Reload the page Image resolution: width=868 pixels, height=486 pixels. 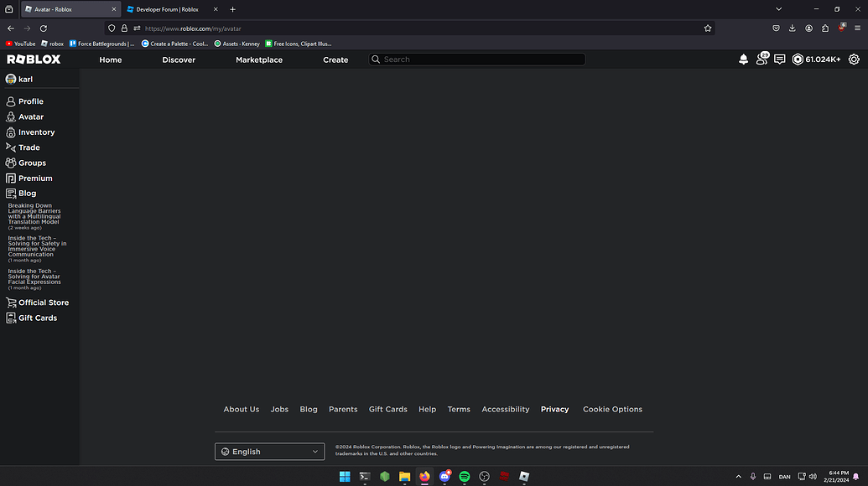click(x=43, y=28)
